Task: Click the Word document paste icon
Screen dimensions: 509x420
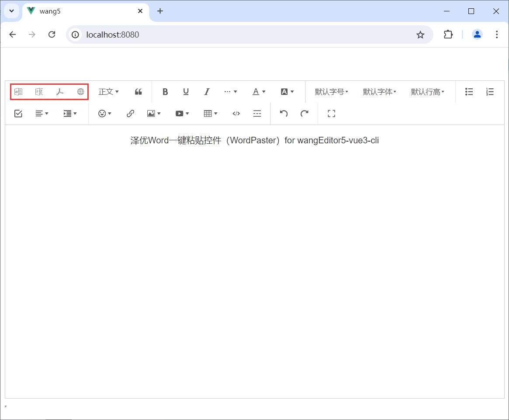Action: tap(18, 92)
